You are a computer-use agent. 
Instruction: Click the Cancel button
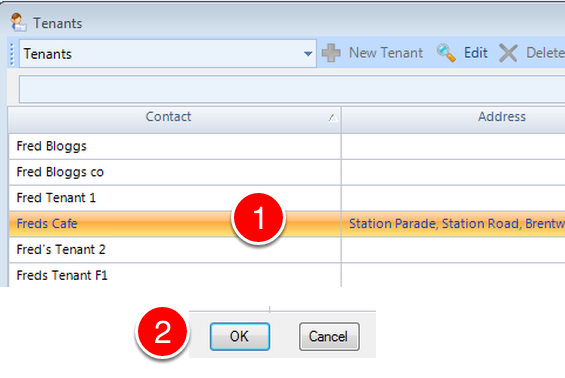pos(329,337)
